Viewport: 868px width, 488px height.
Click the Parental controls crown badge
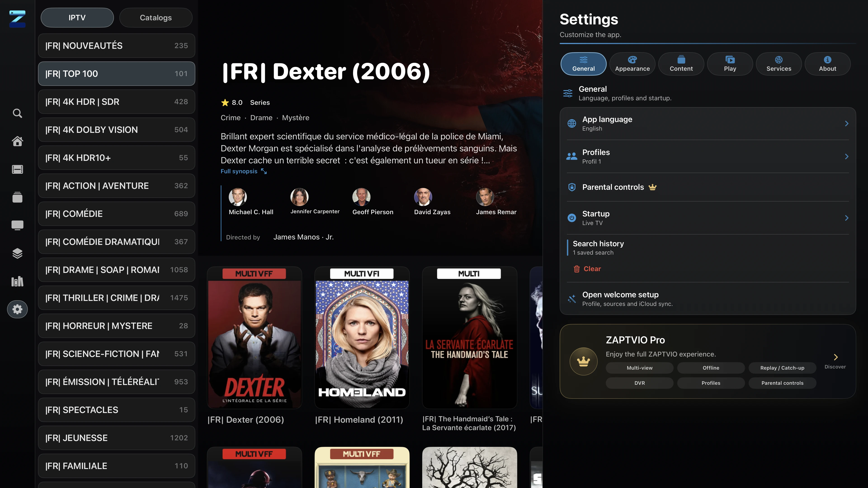point(652,187)
